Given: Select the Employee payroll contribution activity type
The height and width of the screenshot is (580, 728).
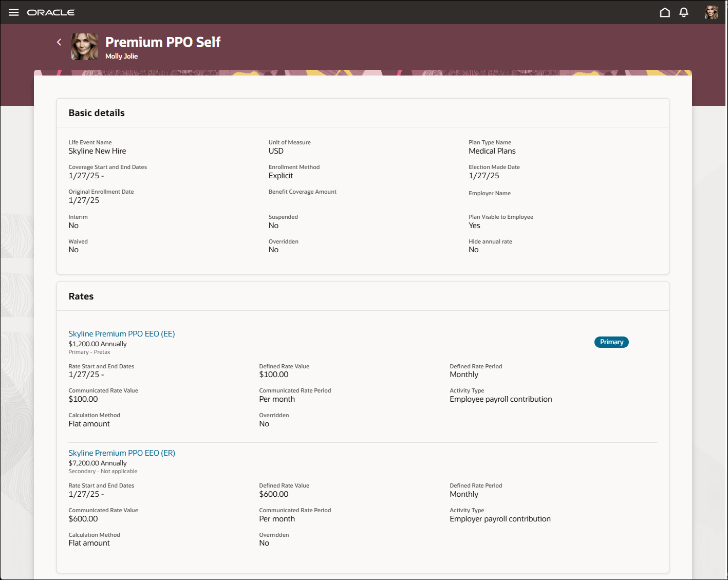Looking at the screenshot, I should pos(501,399).
